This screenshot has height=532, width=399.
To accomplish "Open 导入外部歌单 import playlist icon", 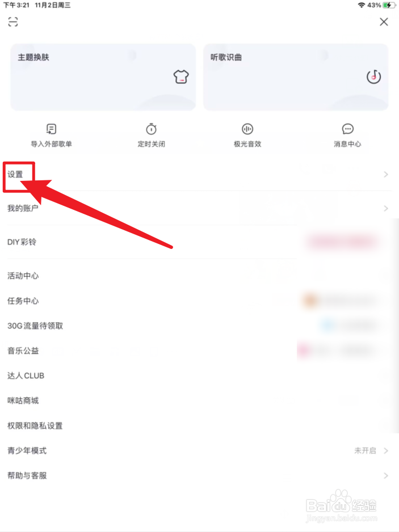I will click(x=51, y=129).
